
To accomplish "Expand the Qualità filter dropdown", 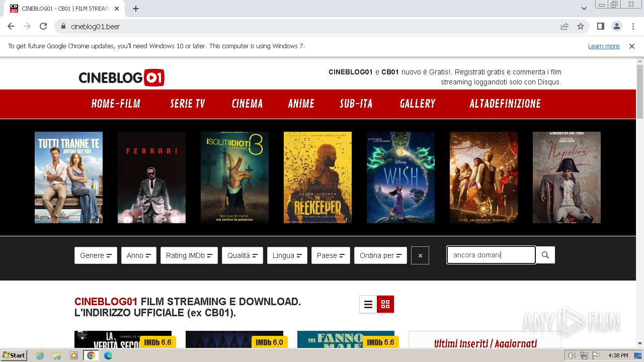I will click(243, 255).
